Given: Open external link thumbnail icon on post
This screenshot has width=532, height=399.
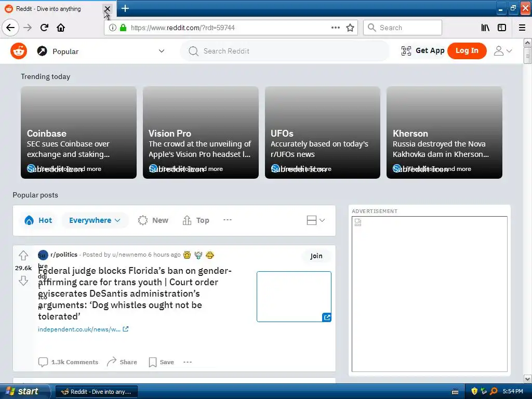Looking at the screenshot, I should click(x=327, y=317).
